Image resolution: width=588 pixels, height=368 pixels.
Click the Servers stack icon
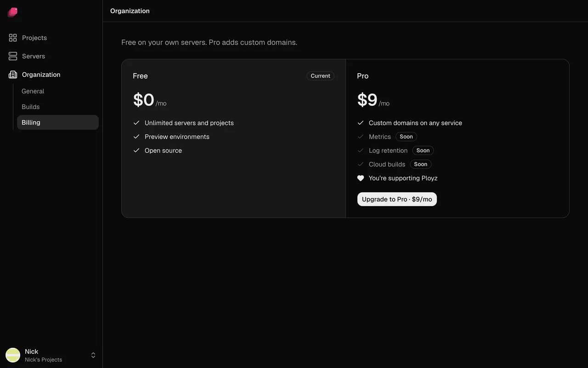coord(13,56)
